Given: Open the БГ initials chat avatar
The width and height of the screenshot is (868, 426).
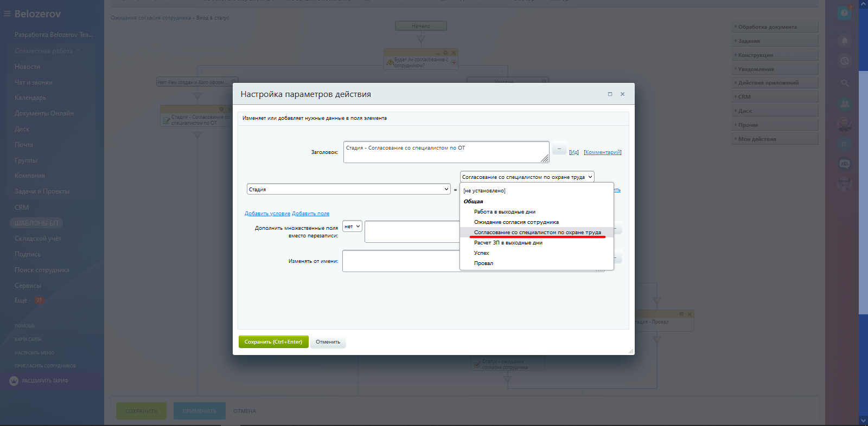Looking at the screenshot, I should 844,144.
